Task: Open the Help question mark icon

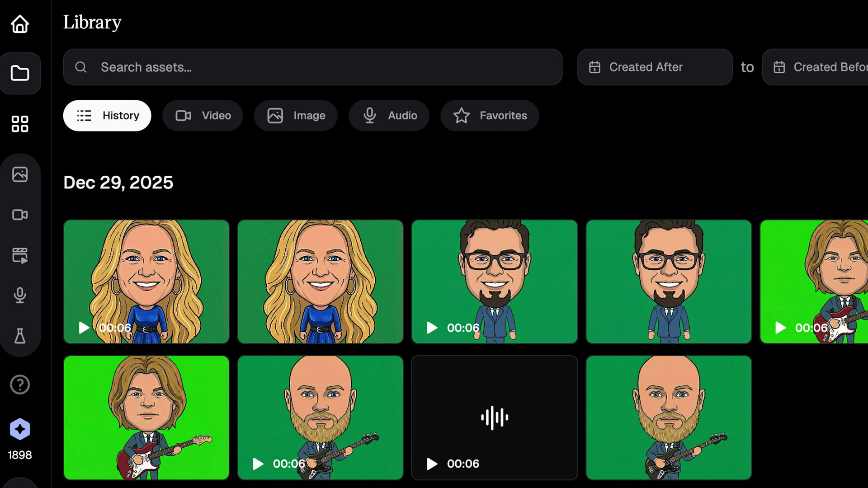Action: click(x=20, y=385)
